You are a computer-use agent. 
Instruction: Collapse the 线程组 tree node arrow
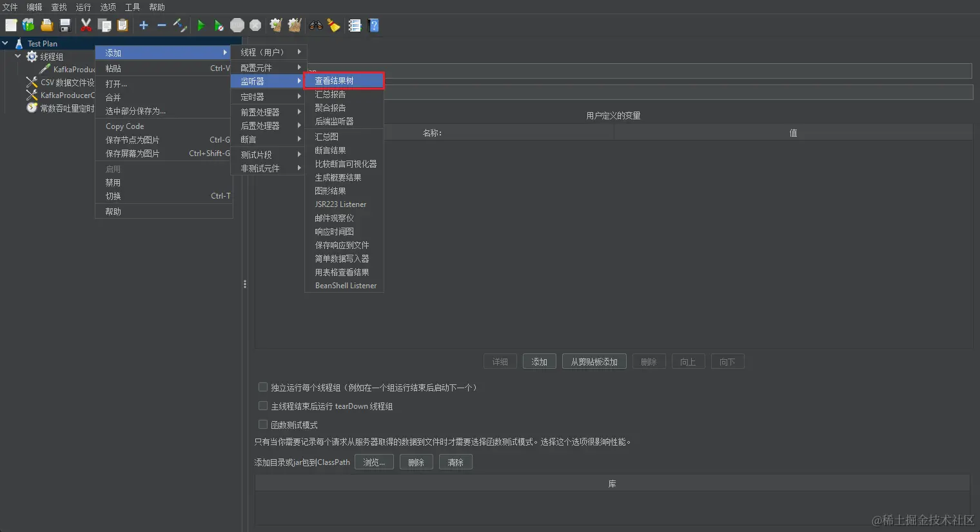tap(18, 56)
